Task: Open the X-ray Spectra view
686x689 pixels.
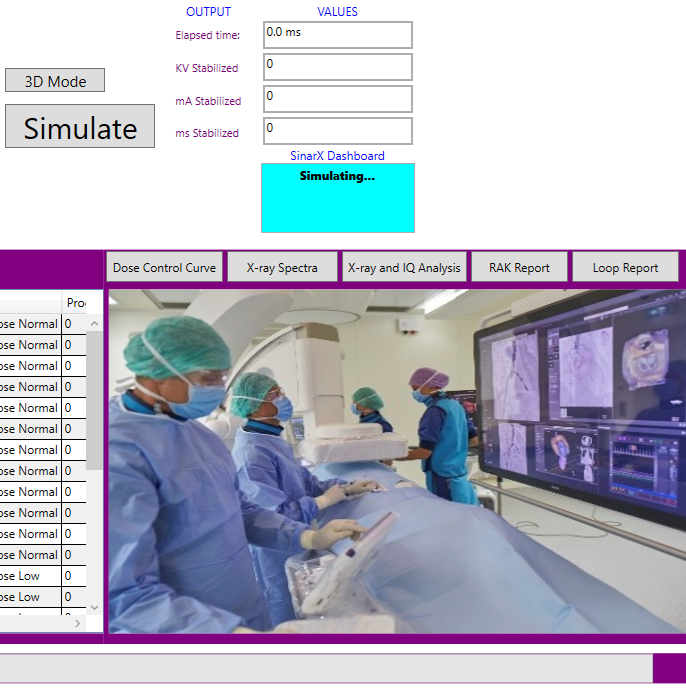Action: tap(282, 267)
